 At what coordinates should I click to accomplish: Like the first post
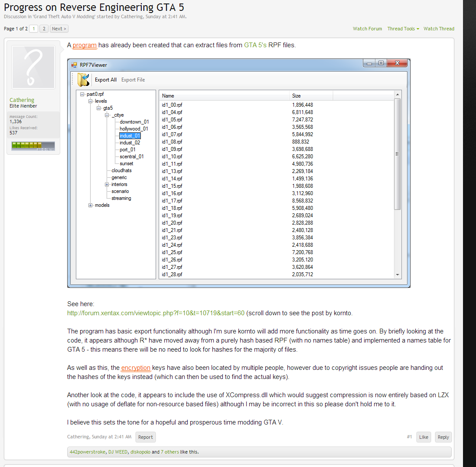click(424, 437)
